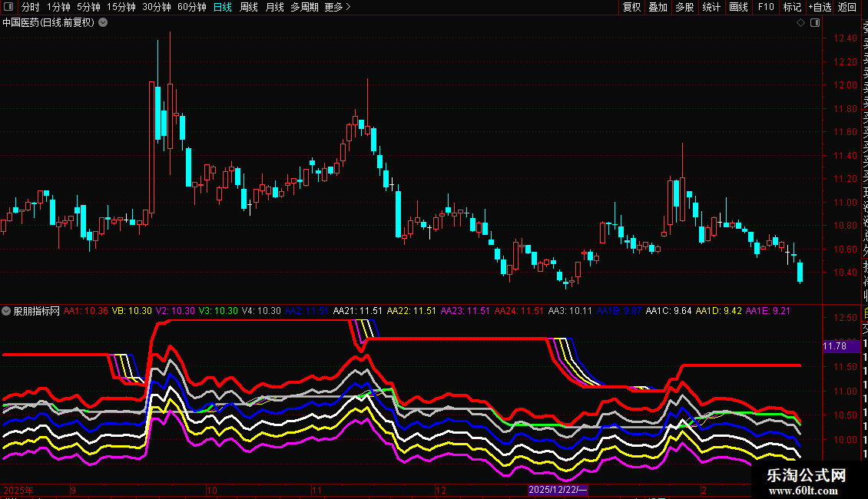
Task: Open the stock title dropdown arrow
Action: 103,23
